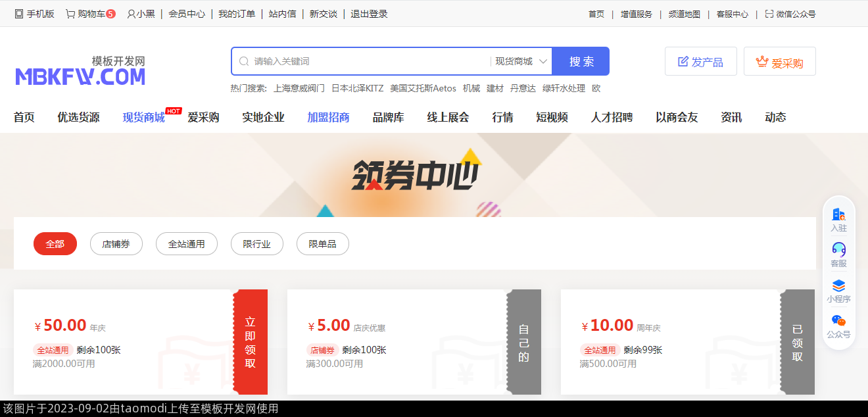This screenshot has height=417, width=868.
Task: Open the 增值服务 top menu
Action: coord(636,14)
